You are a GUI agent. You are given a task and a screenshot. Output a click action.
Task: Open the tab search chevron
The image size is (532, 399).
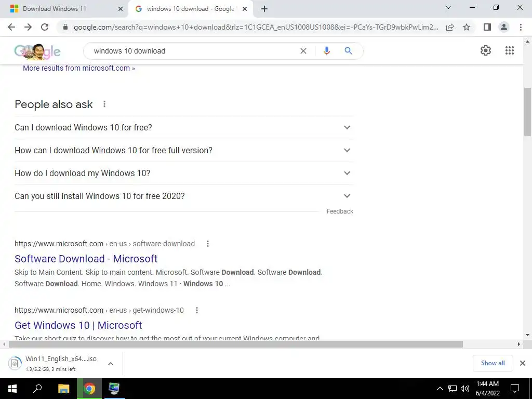coord(448,7)
